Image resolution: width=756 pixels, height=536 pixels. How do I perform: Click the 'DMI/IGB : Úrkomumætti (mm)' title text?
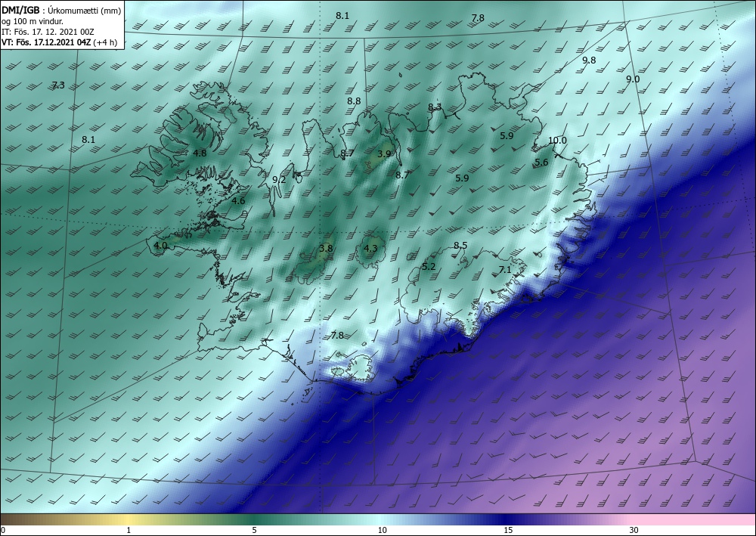61,10
